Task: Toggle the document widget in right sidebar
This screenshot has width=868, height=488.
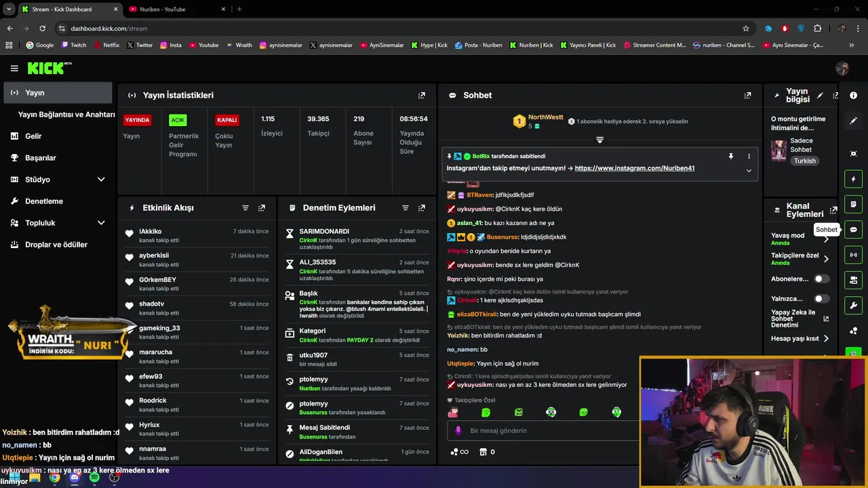Action: pyautogui.click(x=854, y=204)
